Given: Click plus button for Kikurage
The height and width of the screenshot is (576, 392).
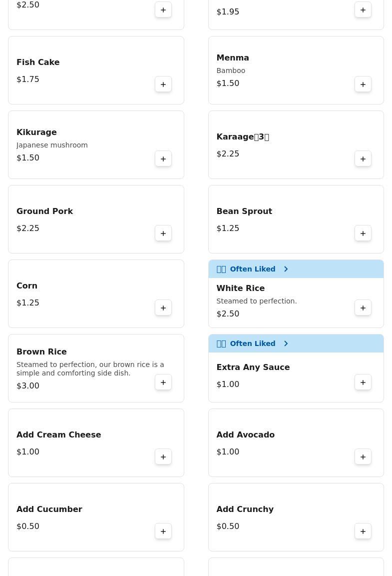Looking at the screenshot, I should click(x=163, y=159).
